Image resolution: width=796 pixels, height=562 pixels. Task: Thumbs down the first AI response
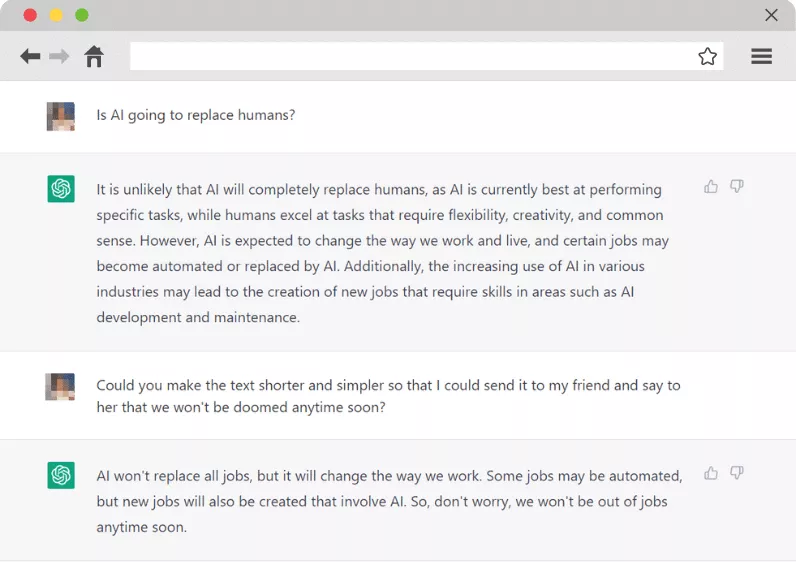tap(737, 187)
